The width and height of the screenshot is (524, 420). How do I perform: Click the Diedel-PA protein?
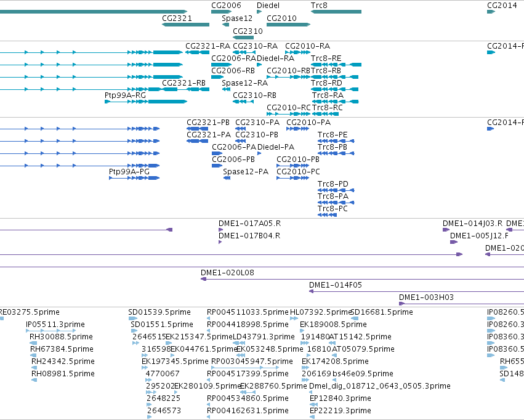pyautogui.click(x=259, y=153)
